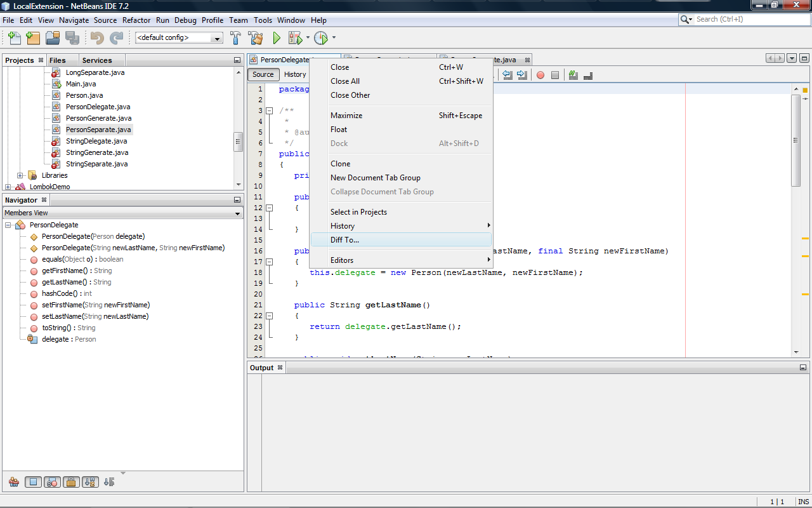Select 'Diff To...' from the context menu
This screenshot has width=812, height=508.
pyautogui.click(x=344, y=240)
